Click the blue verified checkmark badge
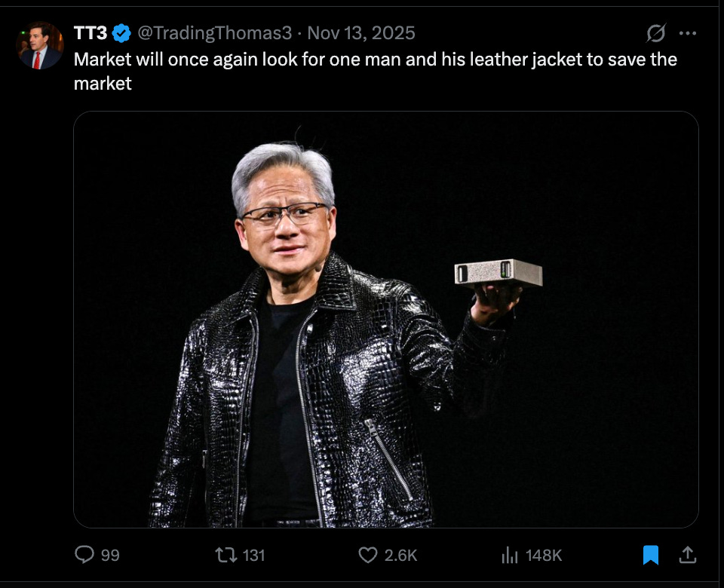The image size is (724, 588). point(121,33)
